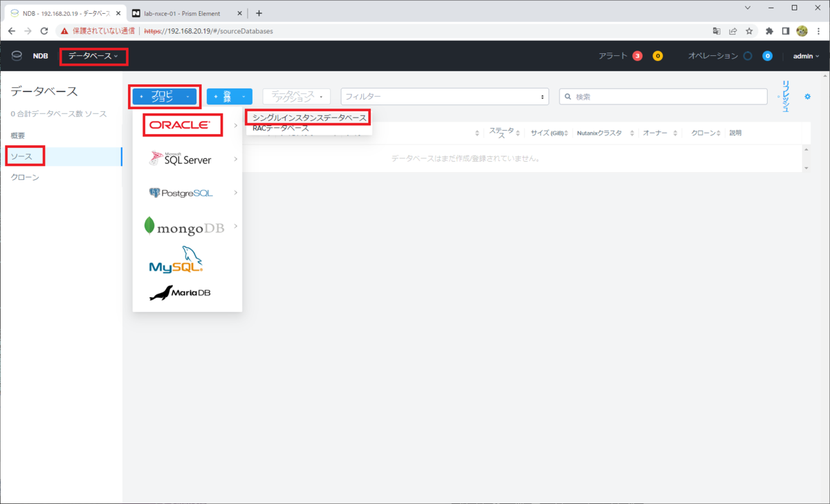Screen dimensions: 830x504
Task: Toggle the browser side panel
Action: point(786,31)
